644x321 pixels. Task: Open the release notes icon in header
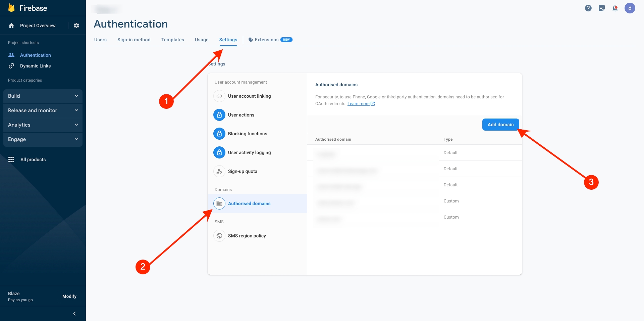(601, 8)
